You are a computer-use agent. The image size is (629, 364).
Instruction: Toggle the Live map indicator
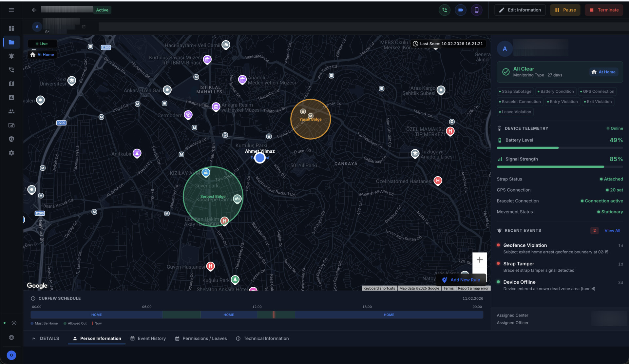(x=42, y=44)
